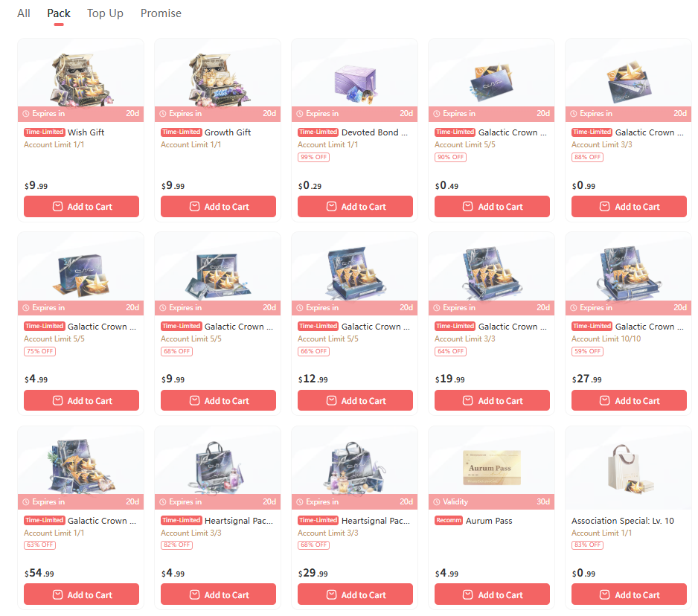This screenshot has width=698, height=616.
Task: Switch to the Top Up tab
Action: tap(105, 13)
